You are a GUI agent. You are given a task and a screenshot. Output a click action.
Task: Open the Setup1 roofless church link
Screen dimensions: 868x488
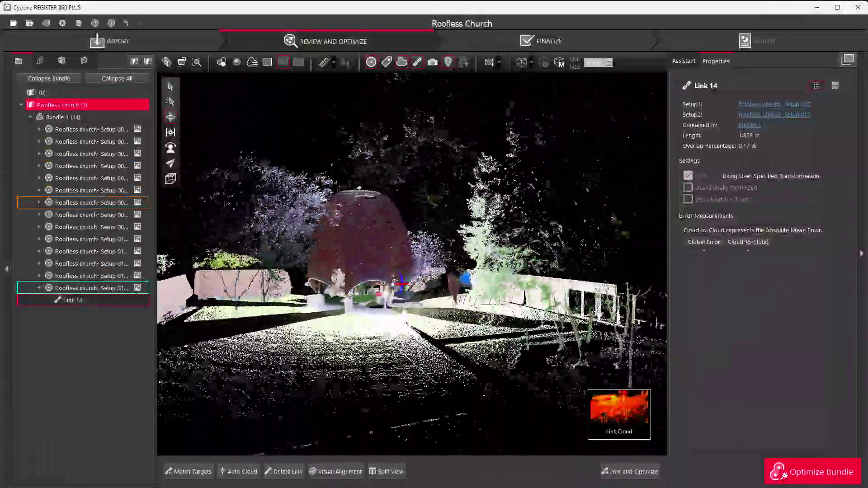tap(774, 104)
